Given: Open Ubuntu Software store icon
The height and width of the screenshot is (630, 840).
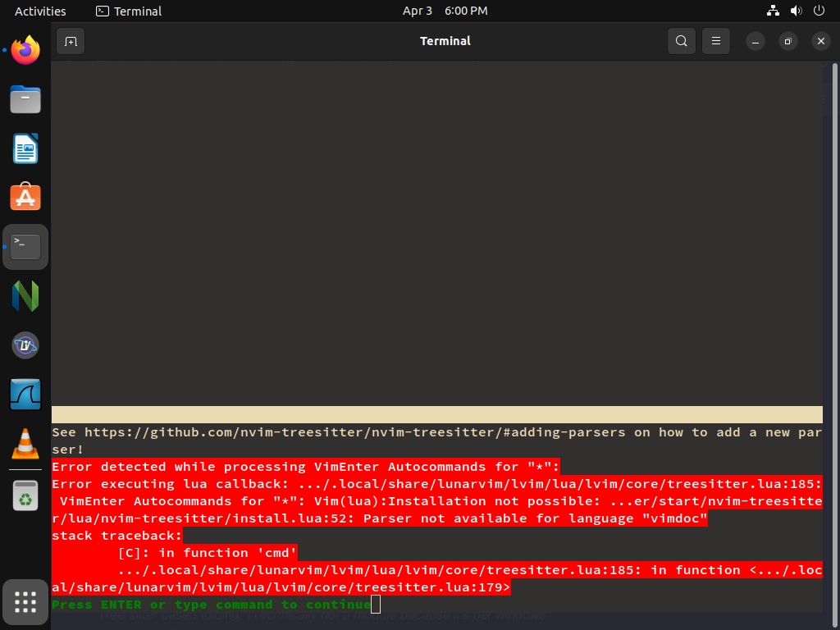Looking at the screenshot, I should tap(25, 198).
